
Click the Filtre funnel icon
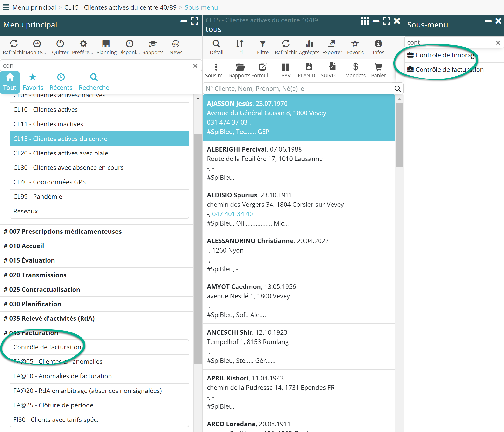coord(262,44)
